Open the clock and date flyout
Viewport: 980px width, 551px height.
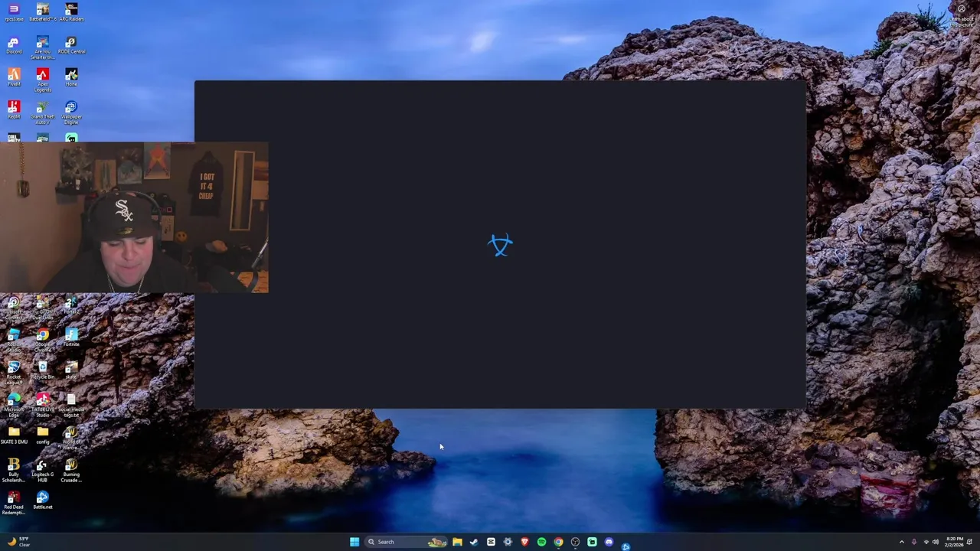(x=955, y=542)
